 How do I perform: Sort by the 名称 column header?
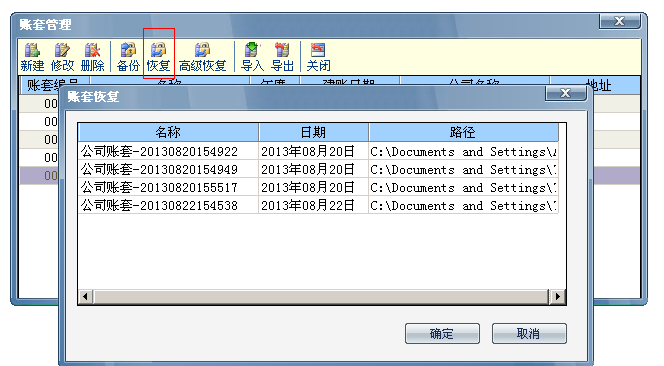coord(169,133)
